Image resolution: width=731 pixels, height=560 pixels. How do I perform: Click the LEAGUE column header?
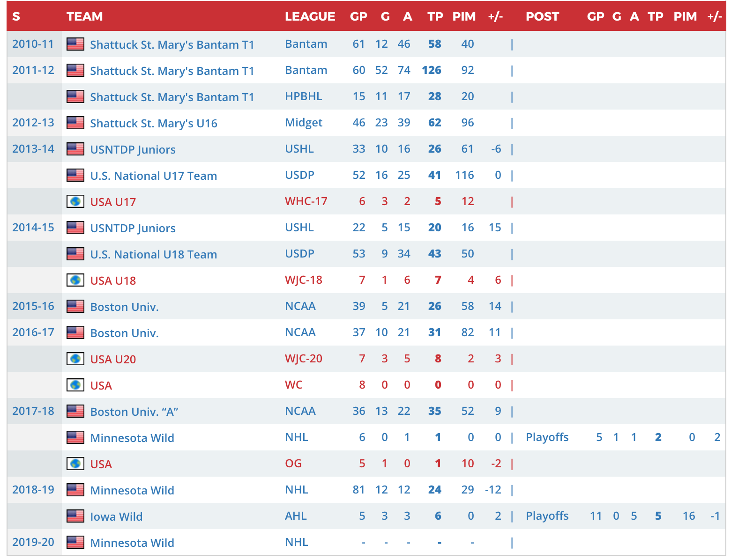(310, 16)
